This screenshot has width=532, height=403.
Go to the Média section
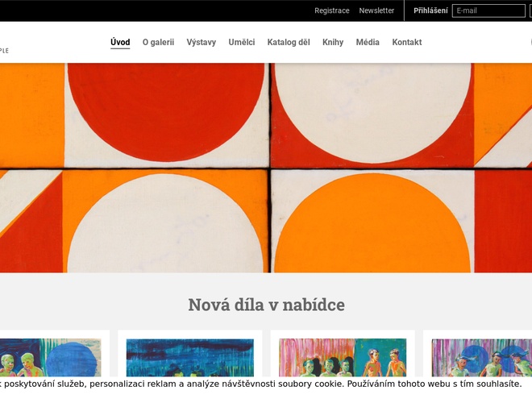[x=368, y=43]
